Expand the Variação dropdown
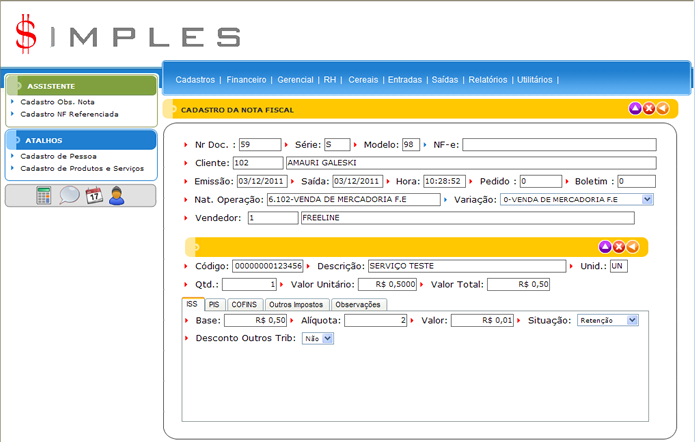The width and height of the screenshot is (695, 442). click(647, 199)
